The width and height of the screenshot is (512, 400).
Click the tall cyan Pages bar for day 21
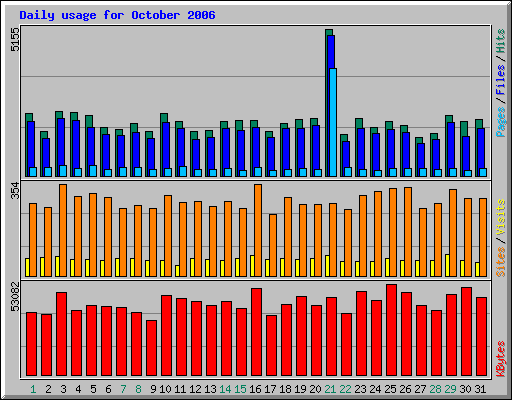333,122
